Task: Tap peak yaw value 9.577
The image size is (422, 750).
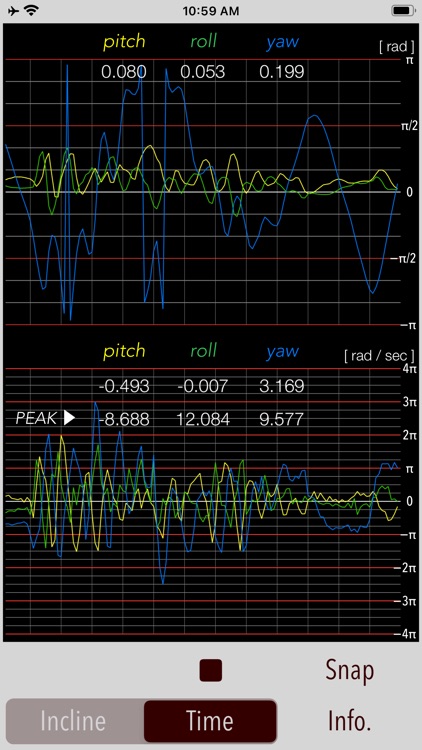Action: [x=281, y=419]
